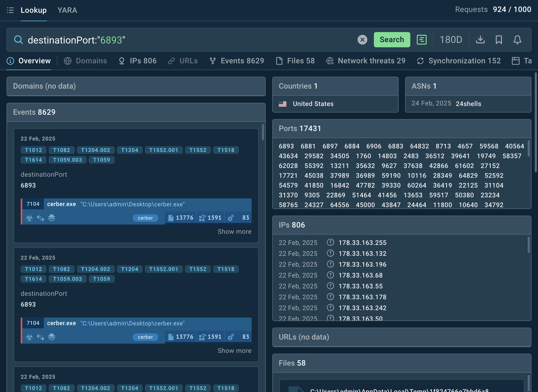Click the notification bell icon

pyautogui.click(x=517, y=40)
